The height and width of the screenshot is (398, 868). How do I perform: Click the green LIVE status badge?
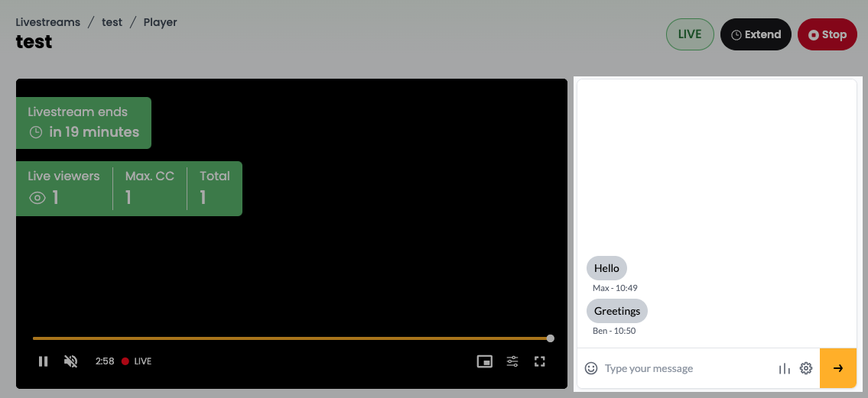coord(690,34)
